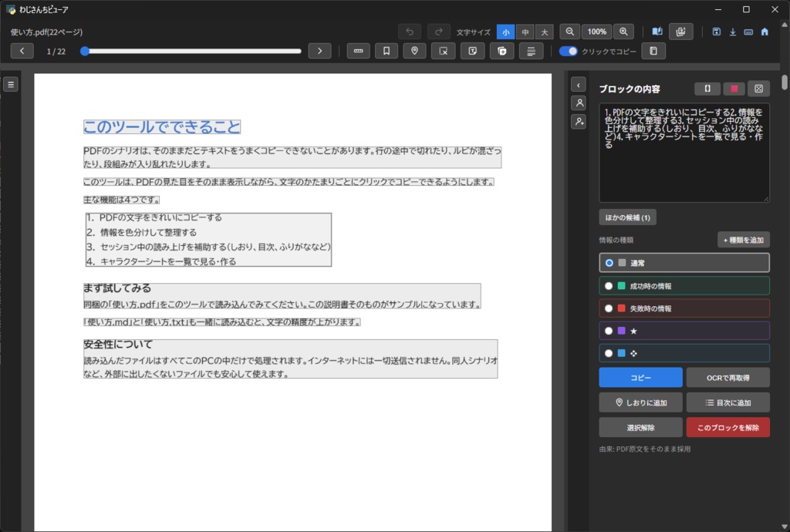
Task: Click the undo arrow in the toolbar
Action: [x=410, y=32]
